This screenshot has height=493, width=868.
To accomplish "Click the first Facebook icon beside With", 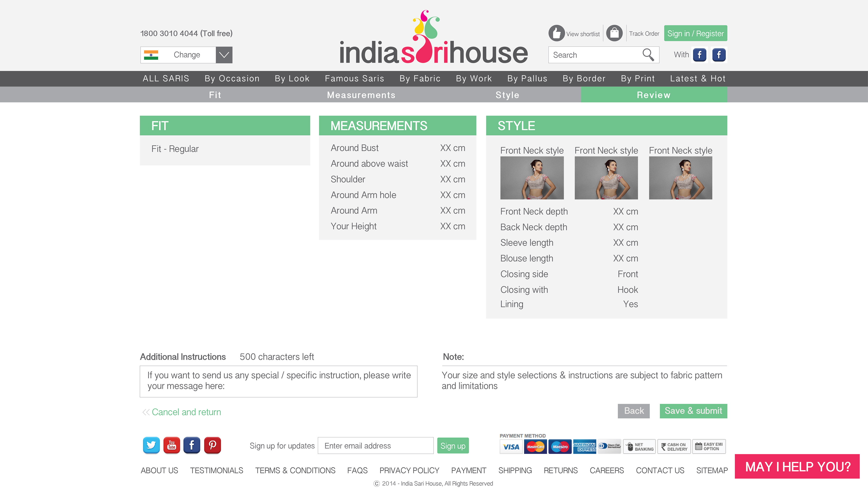I will pos(700,54).
